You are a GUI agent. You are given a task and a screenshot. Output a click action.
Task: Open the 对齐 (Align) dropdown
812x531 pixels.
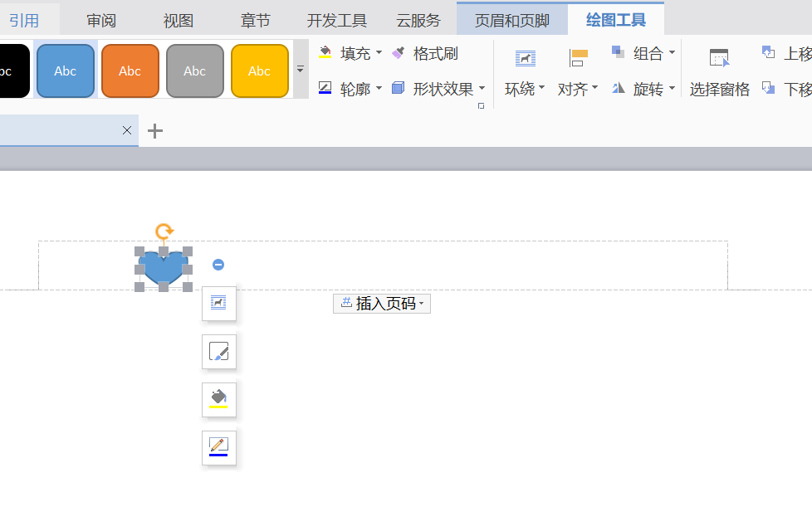577,88
